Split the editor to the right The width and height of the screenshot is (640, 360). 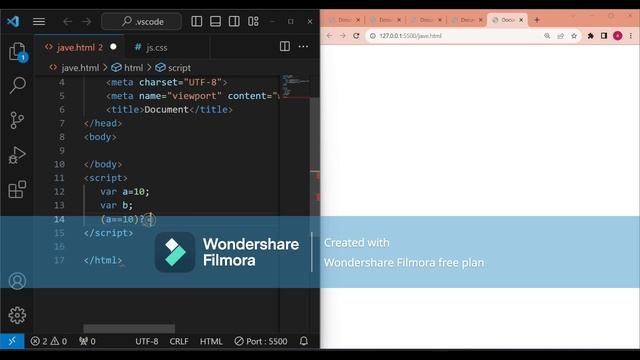pyautogui.click(x=285, y=47)
